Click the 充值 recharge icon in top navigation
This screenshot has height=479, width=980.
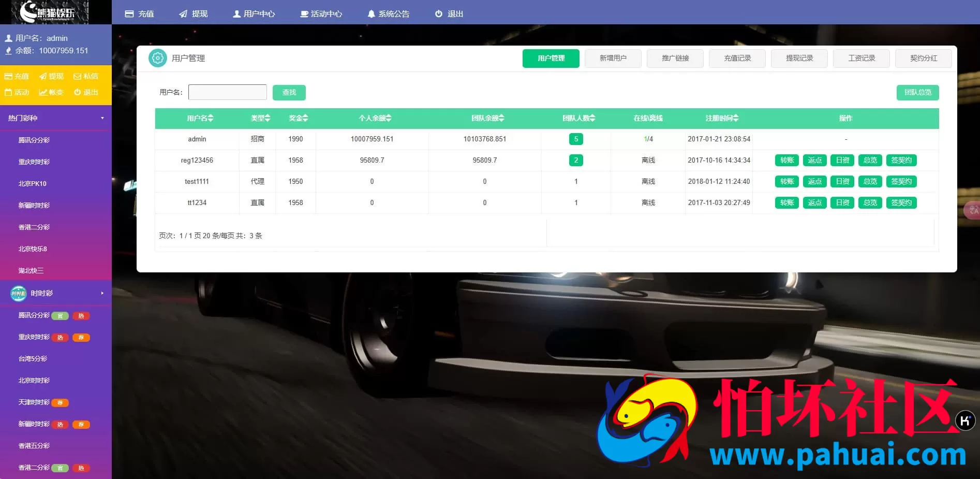click(x=129, y=14)
